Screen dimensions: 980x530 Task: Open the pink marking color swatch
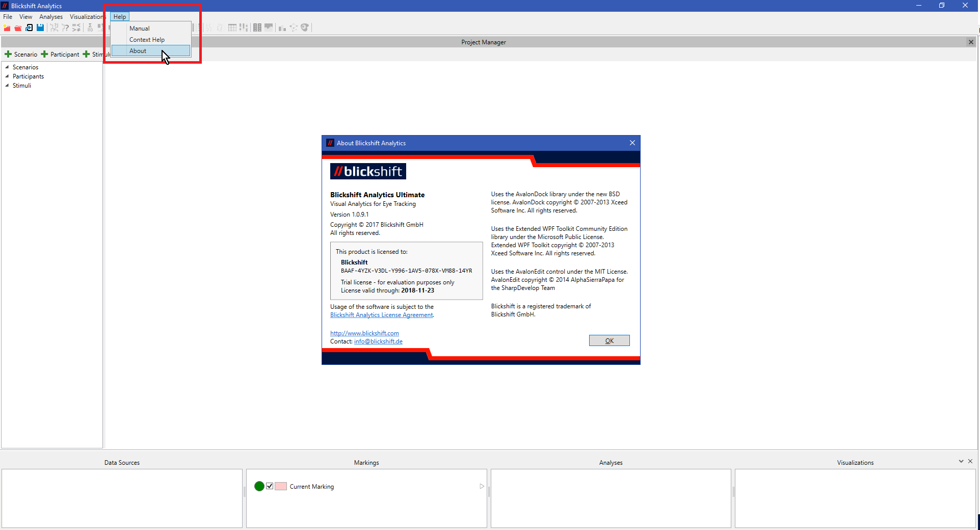[281, 486]
